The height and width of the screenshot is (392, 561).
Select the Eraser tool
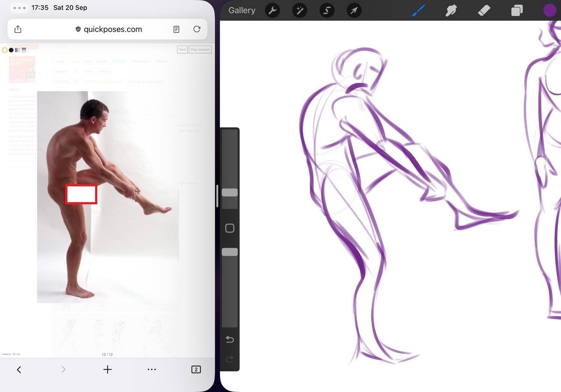click(484, 11)
